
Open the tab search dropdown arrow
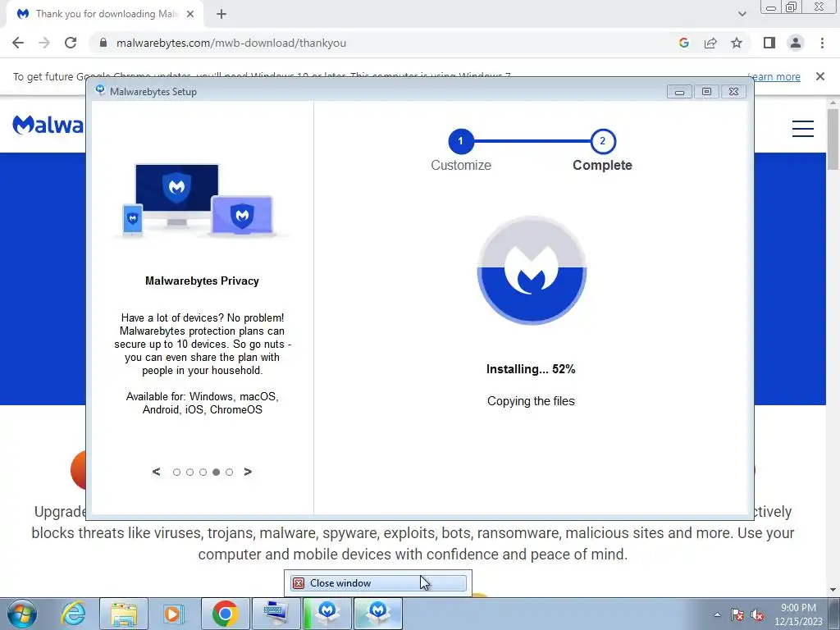click(x=742, y=15)
